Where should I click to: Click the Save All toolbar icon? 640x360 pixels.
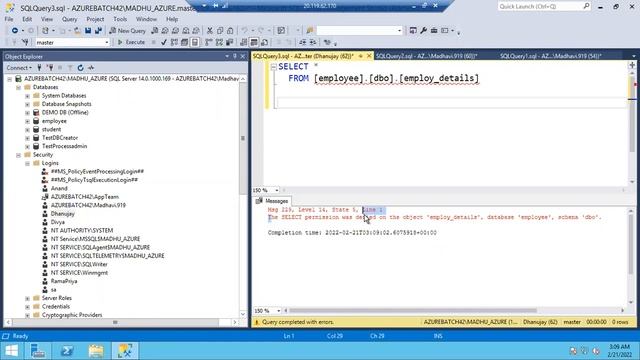click(98, 31)
